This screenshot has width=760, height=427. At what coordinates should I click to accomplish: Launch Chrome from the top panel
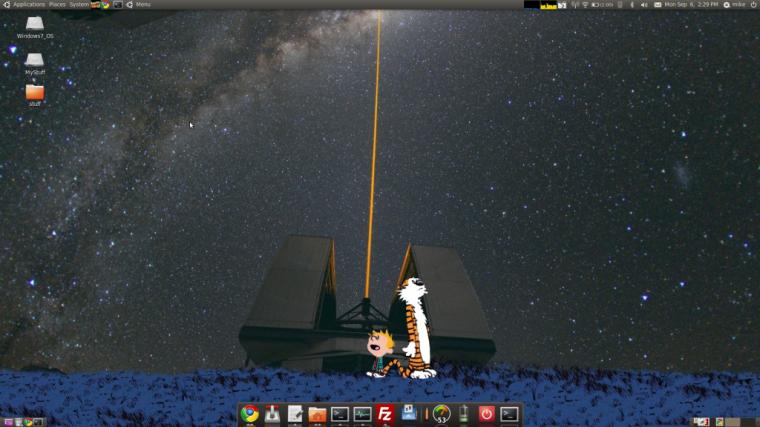(x=106, y=4)
